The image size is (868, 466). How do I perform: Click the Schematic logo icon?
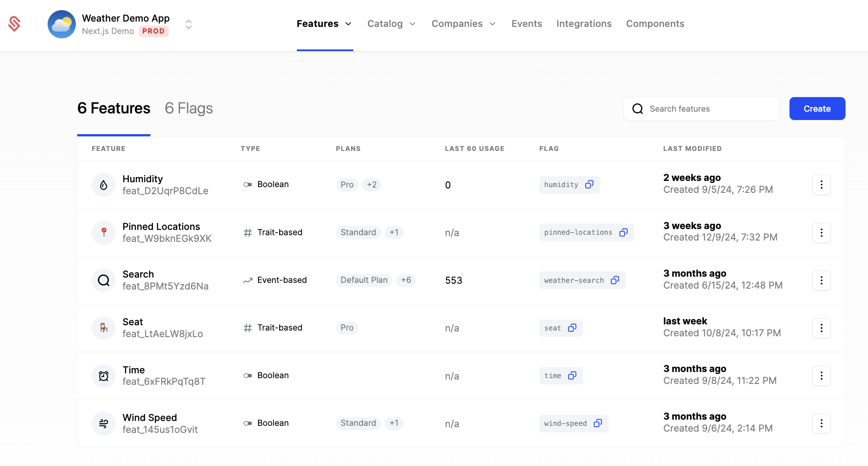click(x=15, y=24)
